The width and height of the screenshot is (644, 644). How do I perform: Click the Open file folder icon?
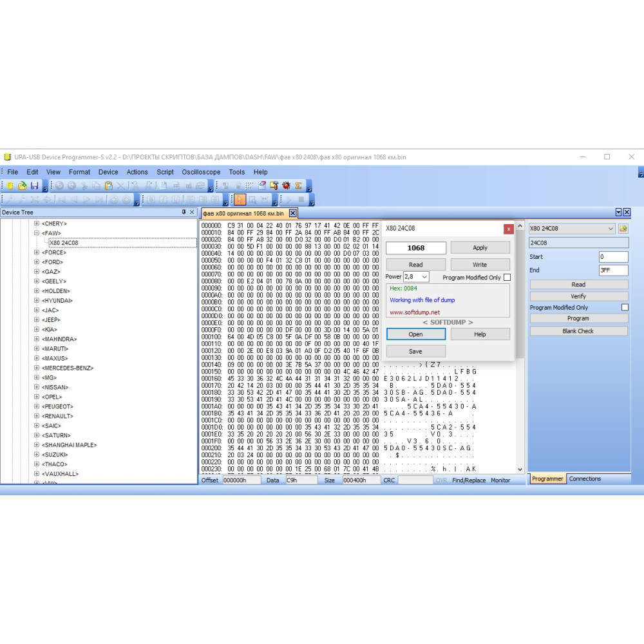coord(22,185)
